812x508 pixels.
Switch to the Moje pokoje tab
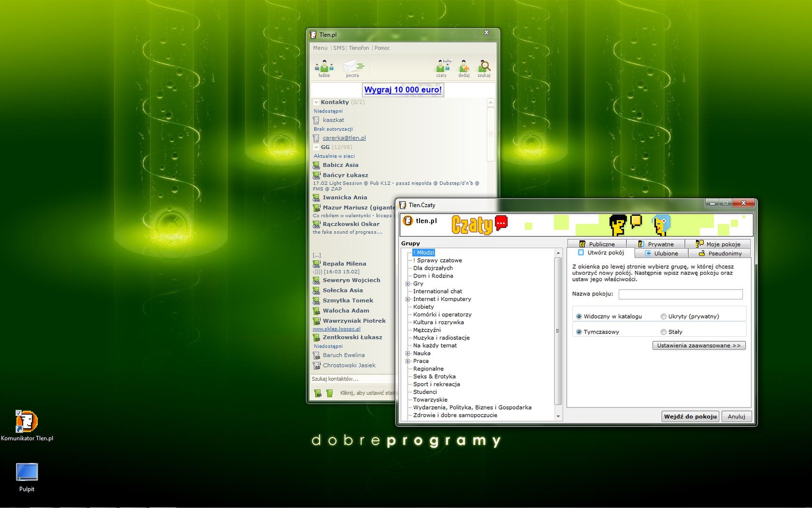point(718,244)
